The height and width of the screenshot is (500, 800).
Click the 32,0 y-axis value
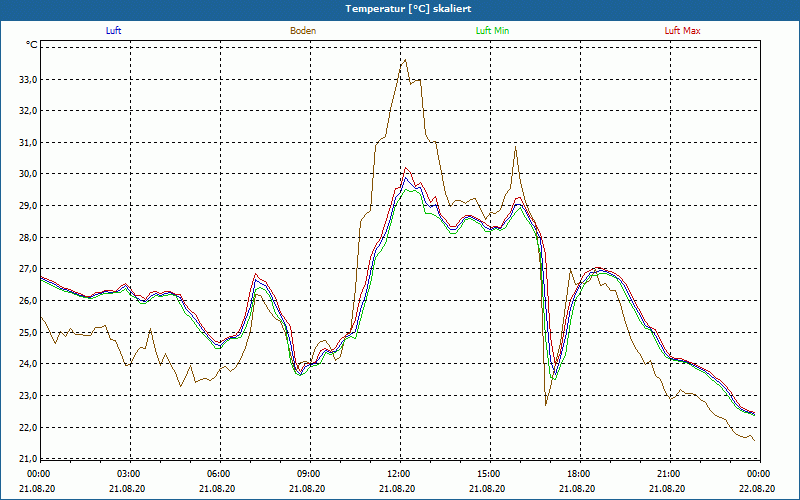(29, 111)
